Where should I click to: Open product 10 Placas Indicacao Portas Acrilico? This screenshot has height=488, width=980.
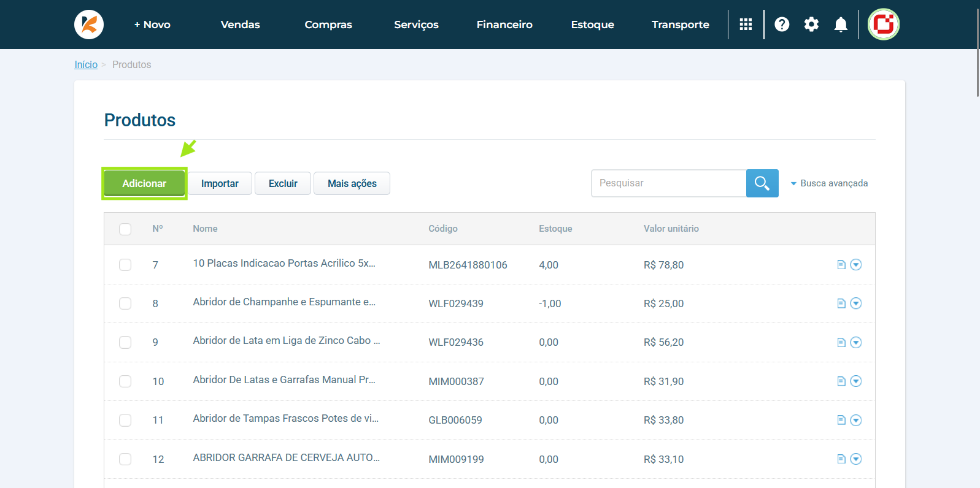click(284, 263)
